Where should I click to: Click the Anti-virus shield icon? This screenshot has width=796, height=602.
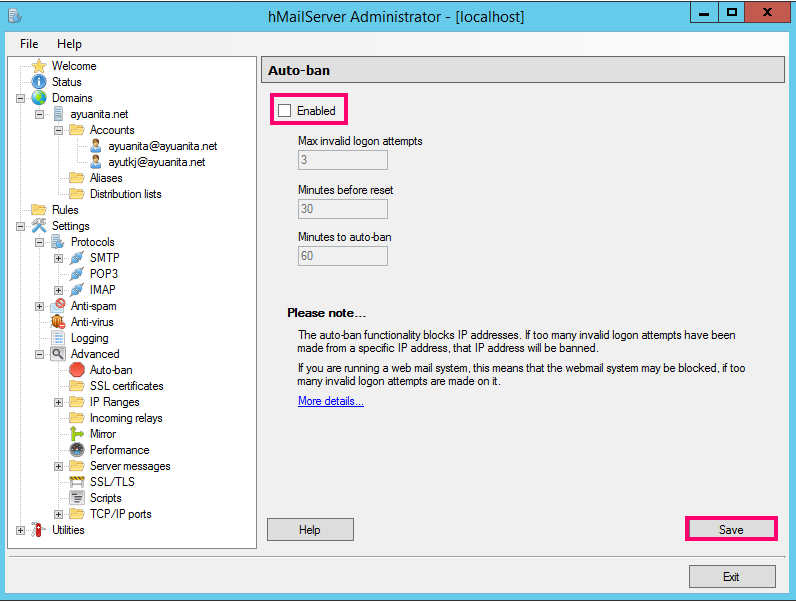coord(58,322)
